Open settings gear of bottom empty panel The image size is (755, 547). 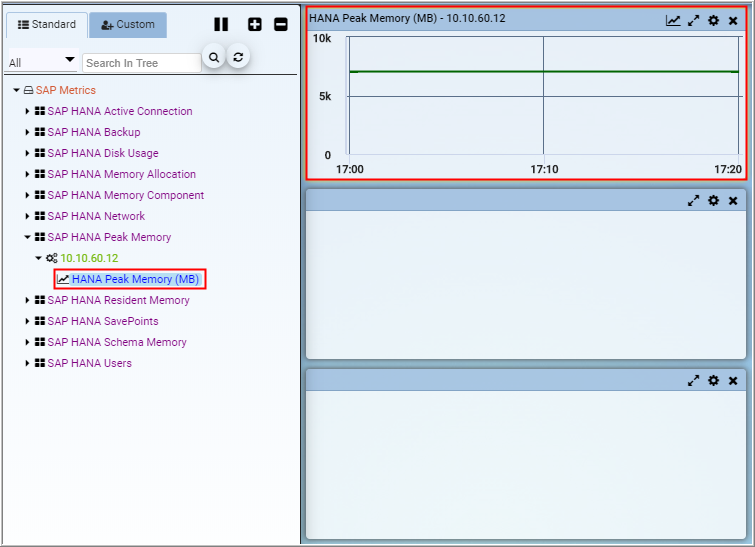click(713, 380)
